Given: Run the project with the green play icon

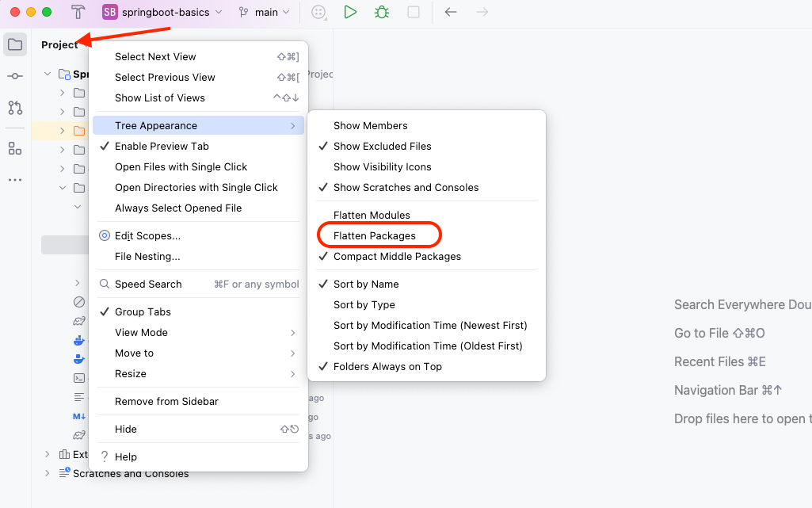Looking at the screenshot, I should 350,12.
